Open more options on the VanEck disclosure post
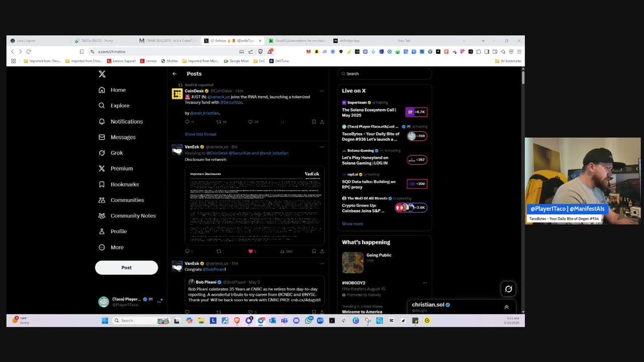 [x=322, y=147]
